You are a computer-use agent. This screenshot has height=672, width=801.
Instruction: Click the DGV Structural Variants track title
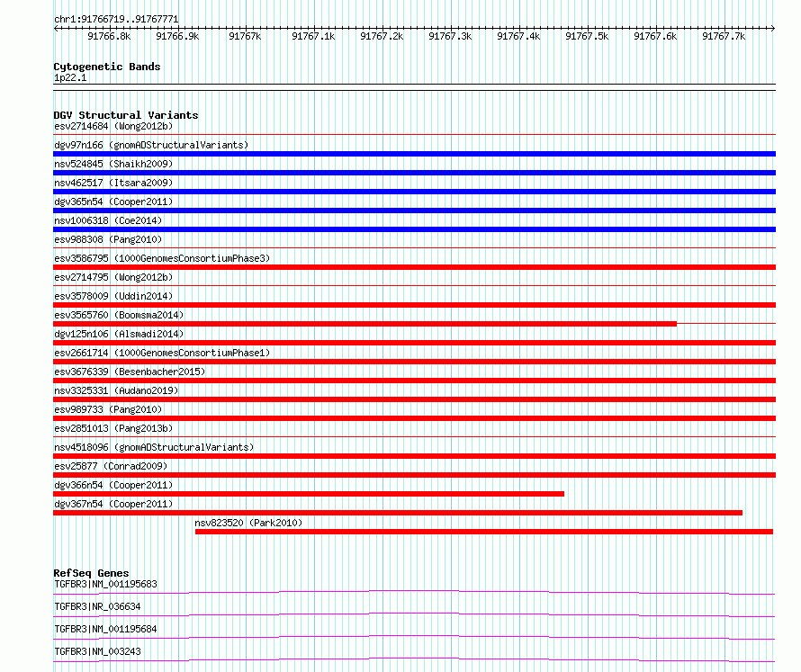pyautogui.click(x=126, y=115)
